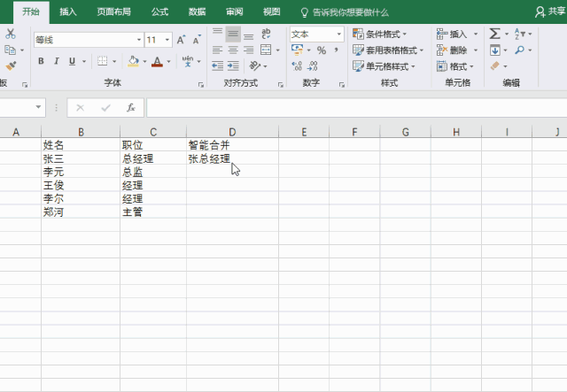Open the 等线 font name dropdown
567x392 pixels.
[139, 40]
